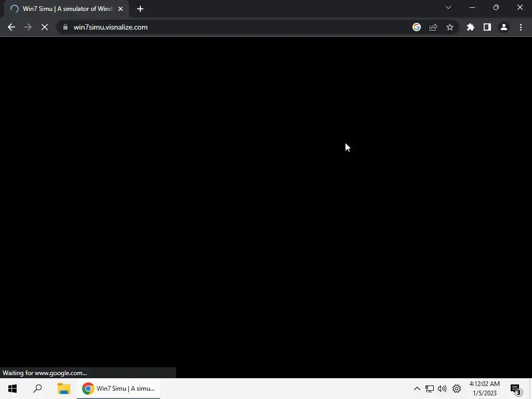Open the Chrome profile avatar
Viewport: 532px width, 399px height.
click(x=504, y=27)
